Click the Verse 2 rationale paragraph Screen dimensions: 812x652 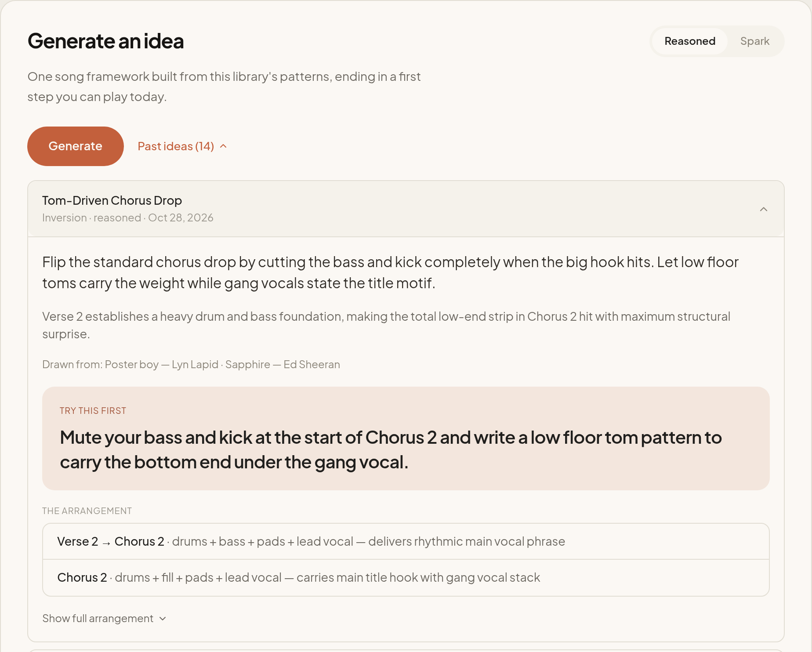coord(386,325)
